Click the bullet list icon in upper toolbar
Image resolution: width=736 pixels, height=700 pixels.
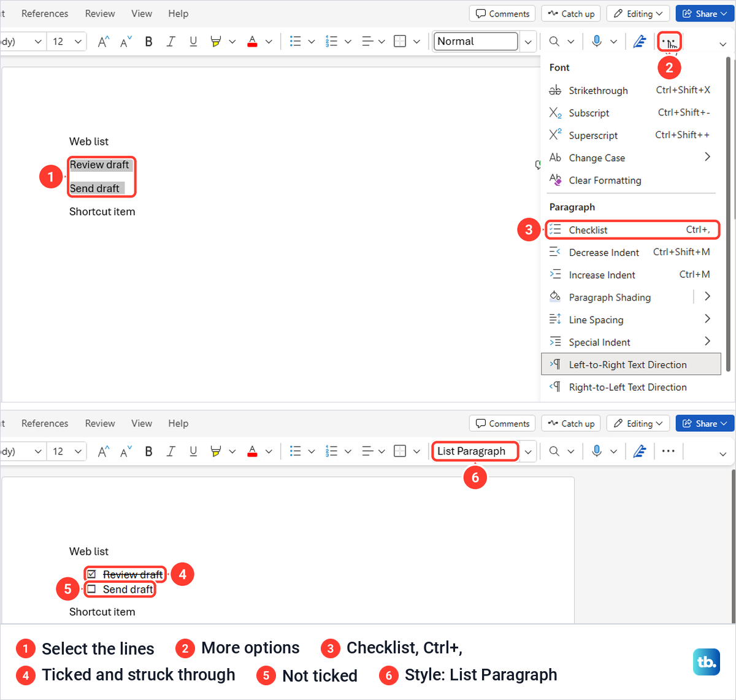(295, 41)
